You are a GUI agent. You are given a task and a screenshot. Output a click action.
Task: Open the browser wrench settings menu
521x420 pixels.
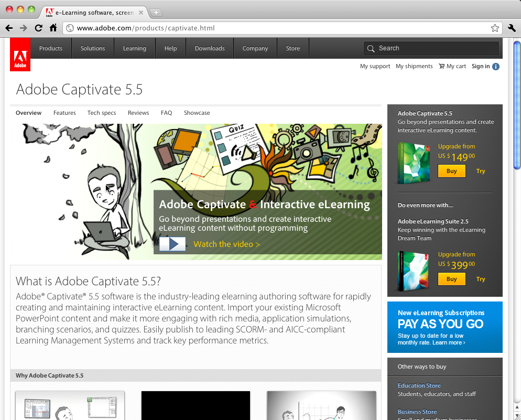click(512, 28)
